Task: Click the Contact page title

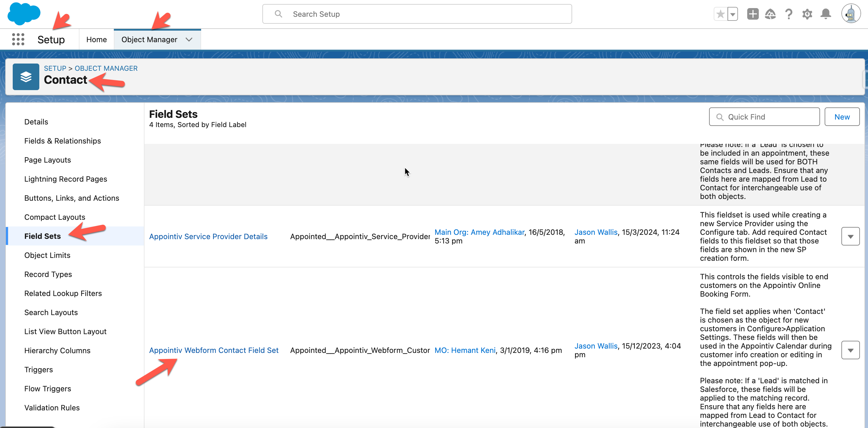Action: click(65, 80)
